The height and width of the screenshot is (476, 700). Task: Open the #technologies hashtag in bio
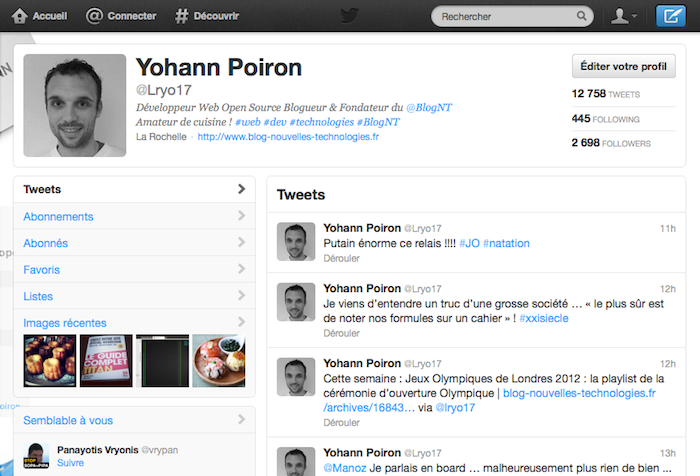click(321, 122)
